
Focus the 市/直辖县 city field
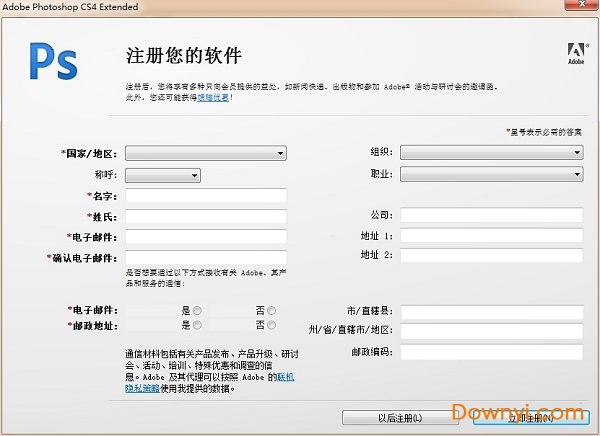point(492,312)
